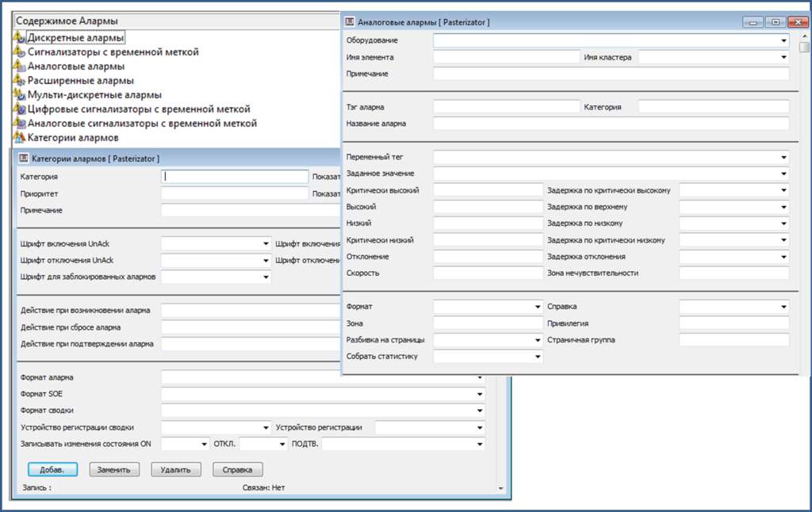Expand the Шрифт включения UnAck dropdown
Screen dimensions: 812x512
click(x=266, y=244)
